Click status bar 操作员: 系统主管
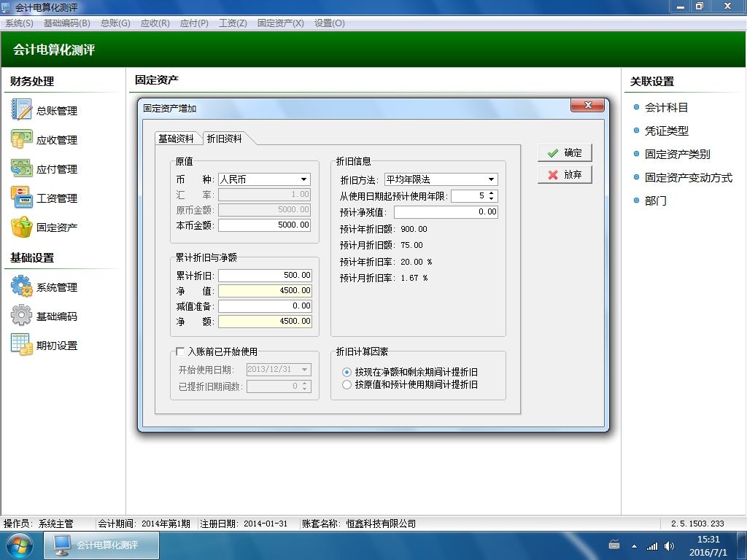This screenshot has width=747, height=560. coord(39,524)
